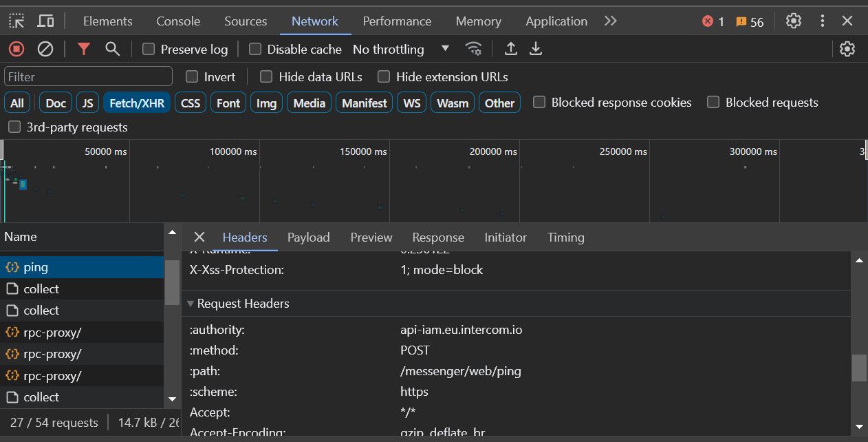Open the Performance tab
Image resolution: width=868 pixels, height=442 pixels.
(x=397, y=21)
